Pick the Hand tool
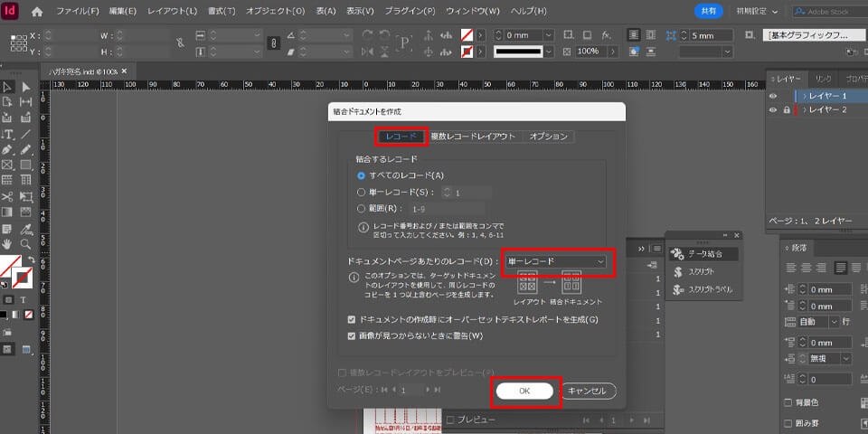The height and width of the screenshot is (434, 868). click(x=7, y=243)
